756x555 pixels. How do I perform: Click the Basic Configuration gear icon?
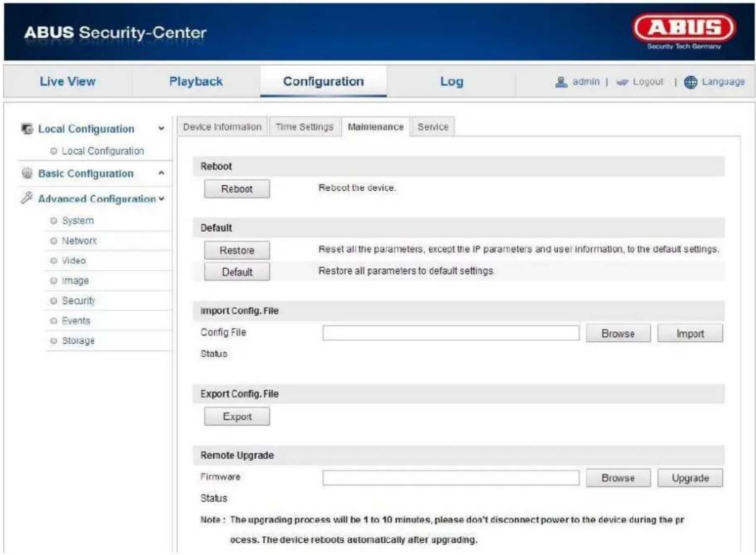(27, 173)
